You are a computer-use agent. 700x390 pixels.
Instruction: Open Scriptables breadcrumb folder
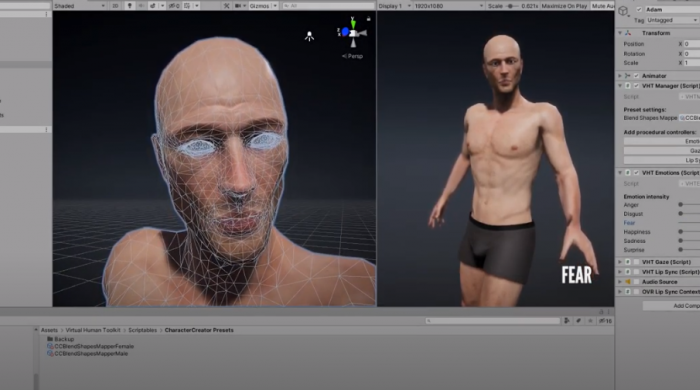click(142, 330)
